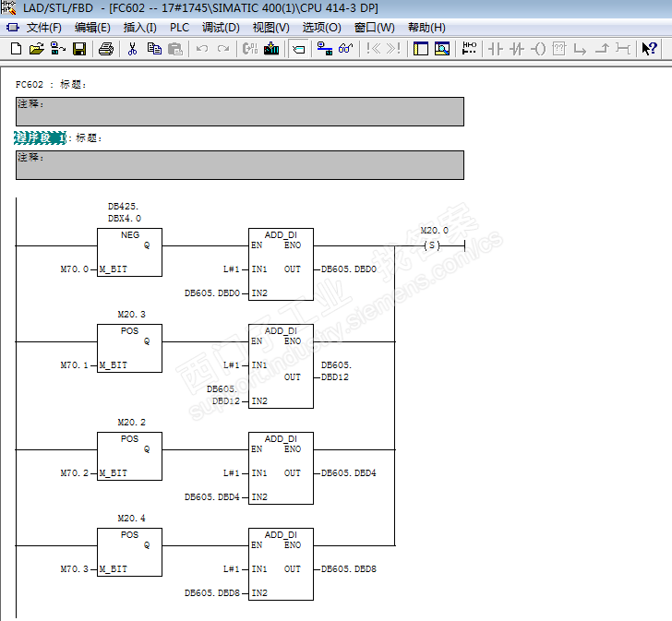This screenshot has width=672, height=621.
Task: Toggle monitor with glasses icon
Action: [345, 49]
